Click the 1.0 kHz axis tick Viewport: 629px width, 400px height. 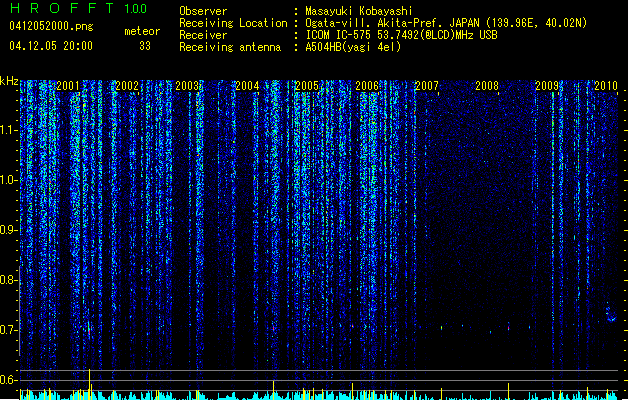9,180
